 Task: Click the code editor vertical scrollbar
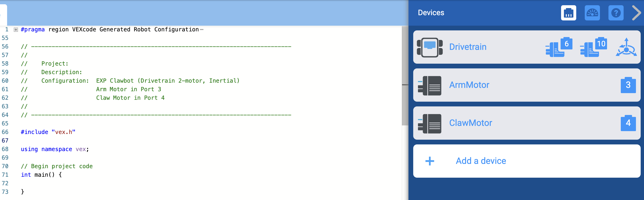click(405, 75)
